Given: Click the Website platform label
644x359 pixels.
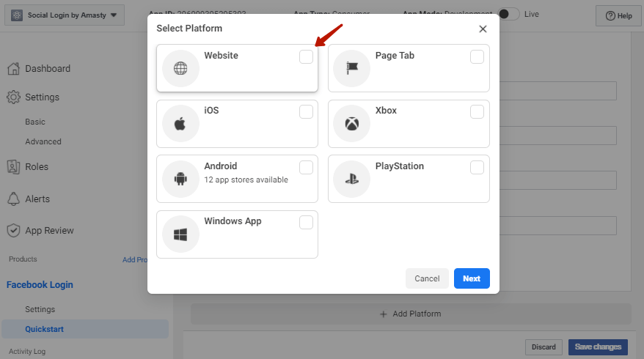Looking at the screenshot, I should tap(221, 56).
